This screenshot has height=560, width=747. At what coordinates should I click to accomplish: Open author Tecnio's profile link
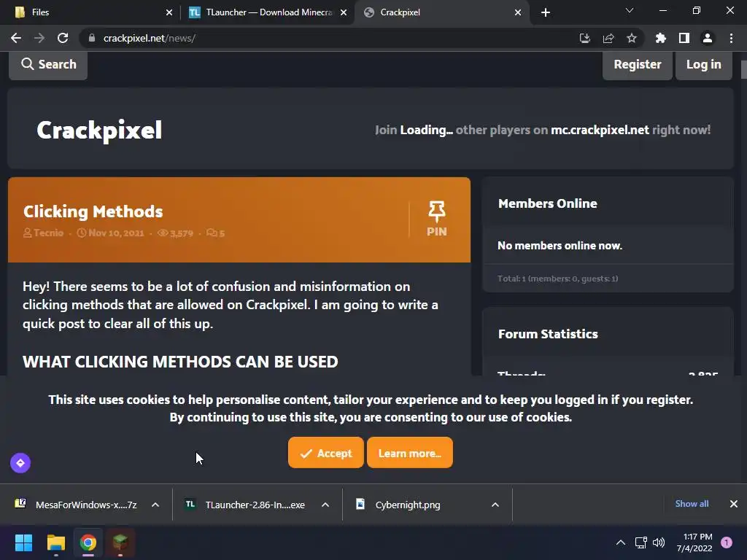tap(48, 233)
